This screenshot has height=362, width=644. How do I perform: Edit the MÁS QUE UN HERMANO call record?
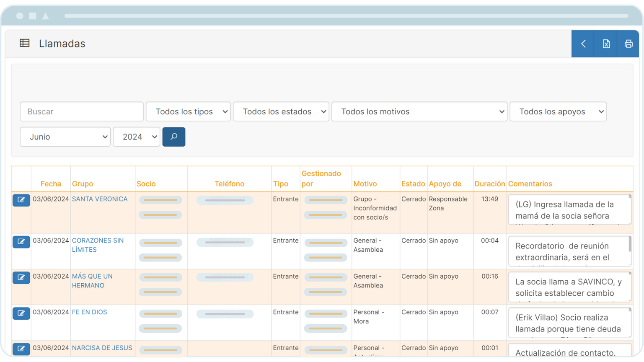pos(21,277)
